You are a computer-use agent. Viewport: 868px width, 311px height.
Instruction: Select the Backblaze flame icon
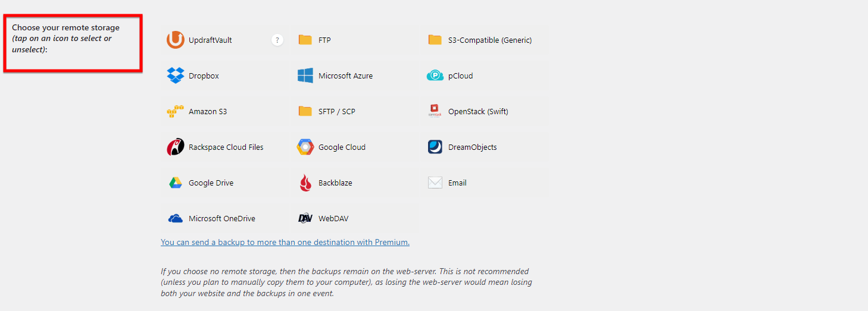click(305, 183)
